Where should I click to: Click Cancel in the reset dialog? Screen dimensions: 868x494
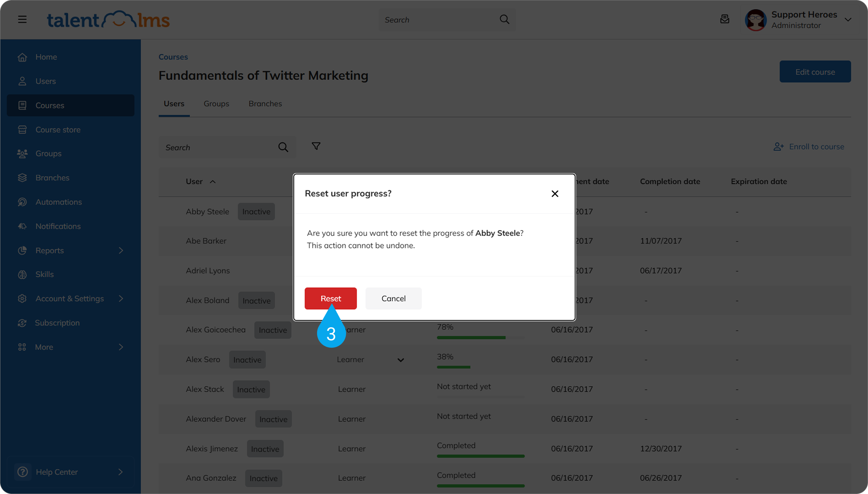tap(394, 298)
